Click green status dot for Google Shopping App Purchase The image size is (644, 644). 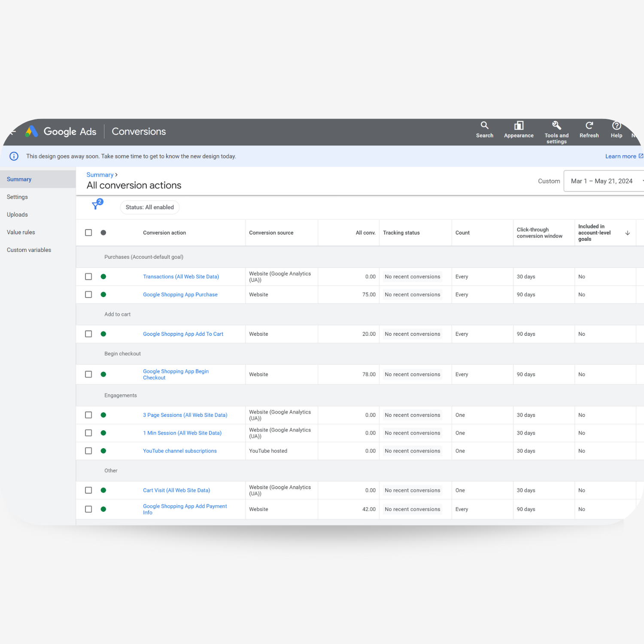103,295
